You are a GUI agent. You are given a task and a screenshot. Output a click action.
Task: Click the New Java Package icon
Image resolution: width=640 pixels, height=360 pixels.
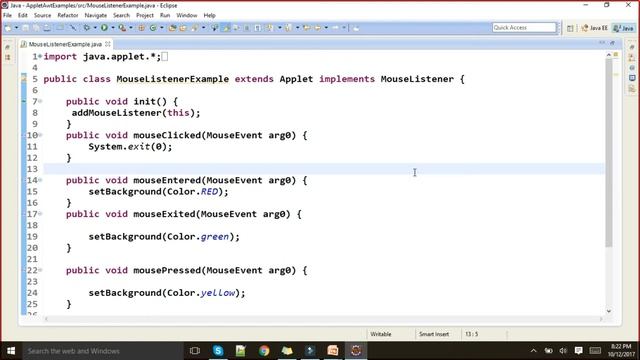click(x=142, y=28)
